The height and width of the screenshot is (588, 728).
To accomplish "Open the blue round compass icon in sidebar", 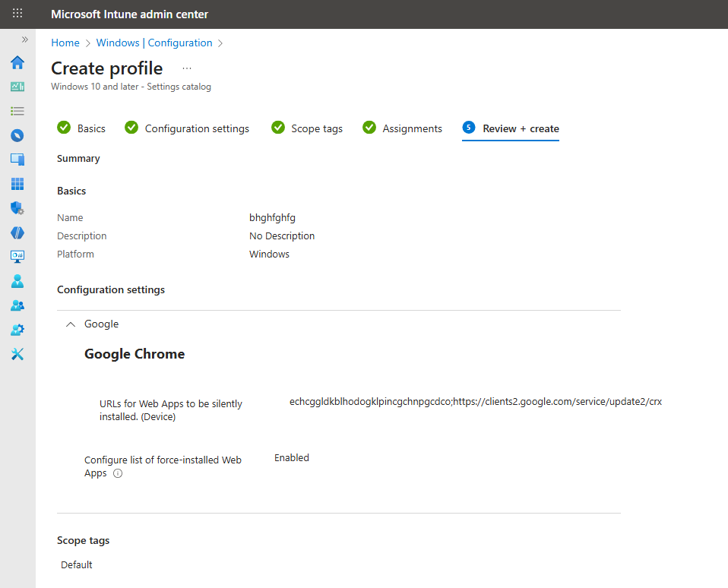I will pyautogui.click(x=17, y=135).
